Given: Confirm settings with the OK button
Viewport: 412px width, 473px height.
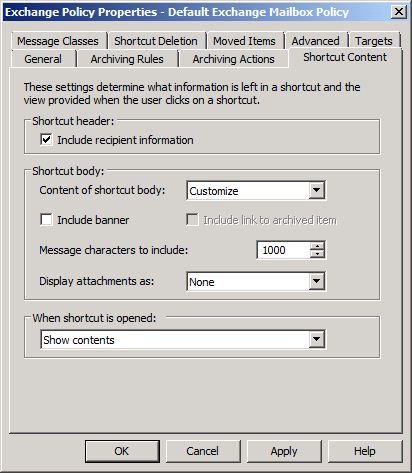Looking at the screenshot, I should tap(122, 451).
